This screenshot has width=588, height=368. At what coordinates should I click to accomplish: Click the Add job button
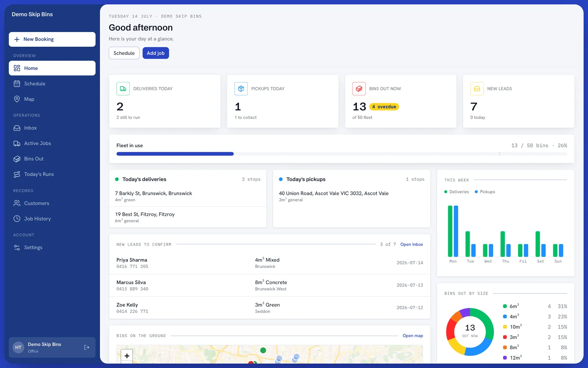[x=156, y=53]
